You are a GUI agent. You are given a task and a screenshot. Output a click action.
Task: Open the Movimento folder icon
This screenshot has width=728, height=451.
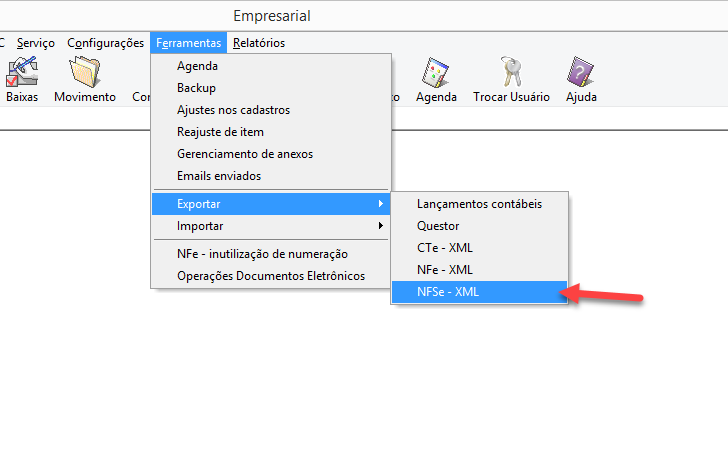point(85,75)
